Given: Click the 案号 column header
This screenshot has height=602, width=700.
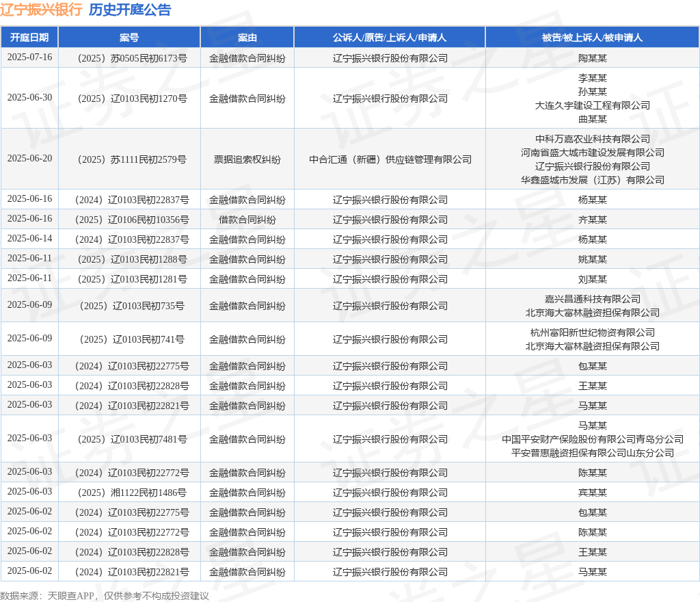Looking at the screenshot, I should click(x=129, y=38).
